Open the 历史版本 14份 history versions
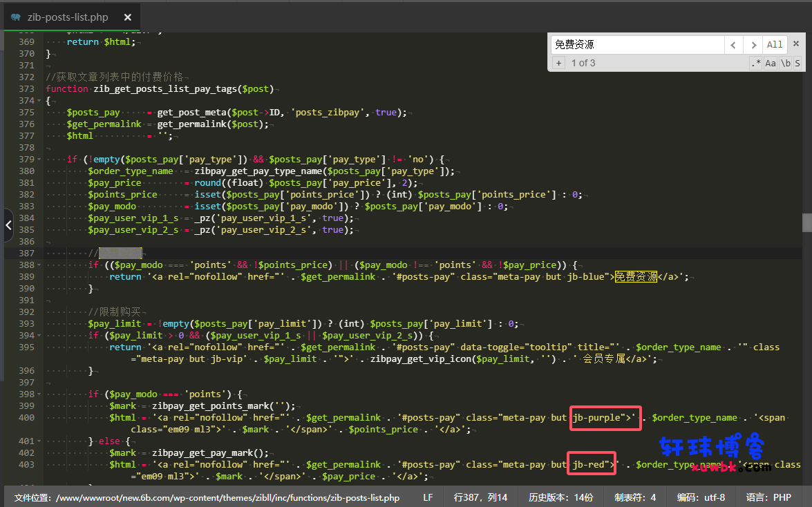 [x=561, y=498]
